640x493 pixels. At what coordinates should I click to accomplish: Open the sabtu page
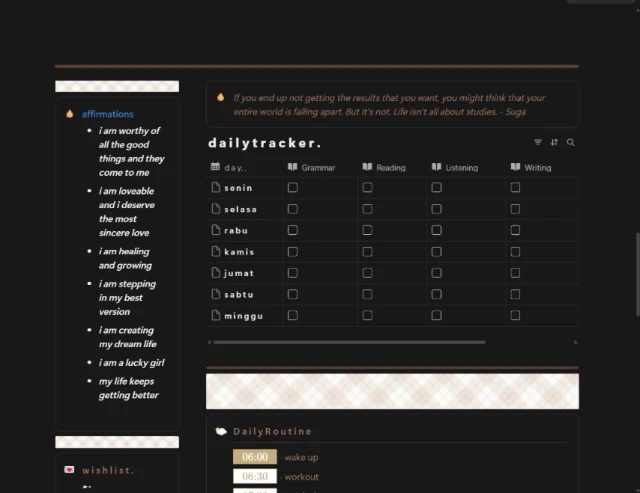pyautogui.click(x=239, y=294)
